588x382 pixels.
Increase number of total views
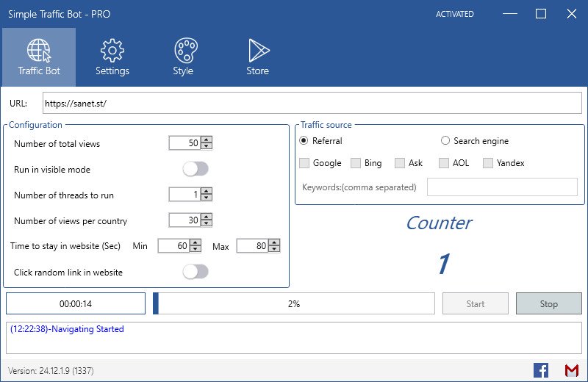[207, 140]
